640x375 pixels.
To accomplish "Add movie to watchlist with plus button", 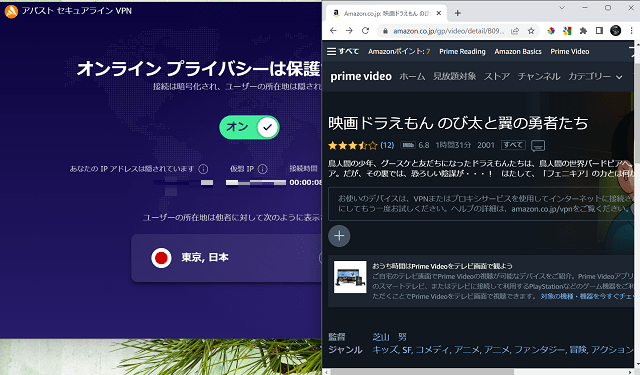I will pyautogui.click(x=339, y=236).
